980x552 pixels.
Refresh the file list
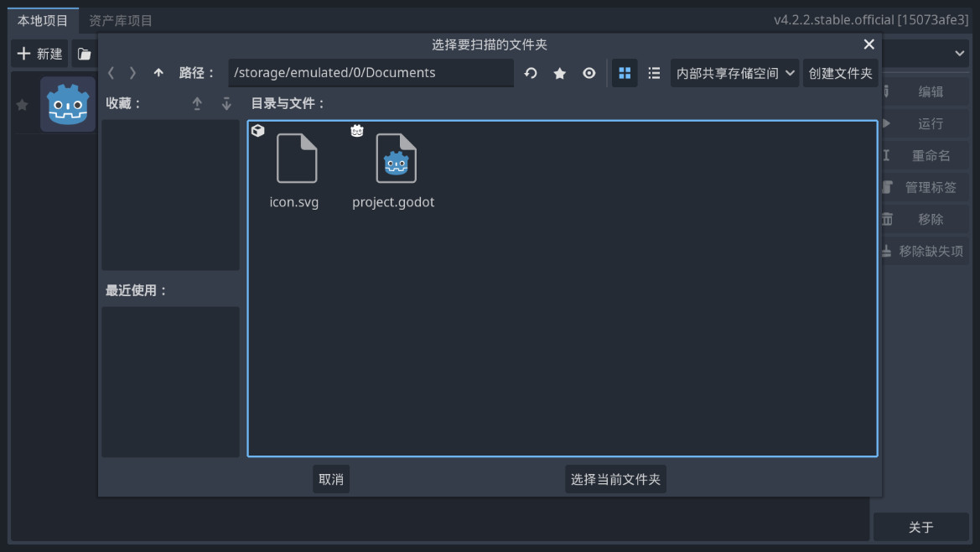click(x=531, y=73)
